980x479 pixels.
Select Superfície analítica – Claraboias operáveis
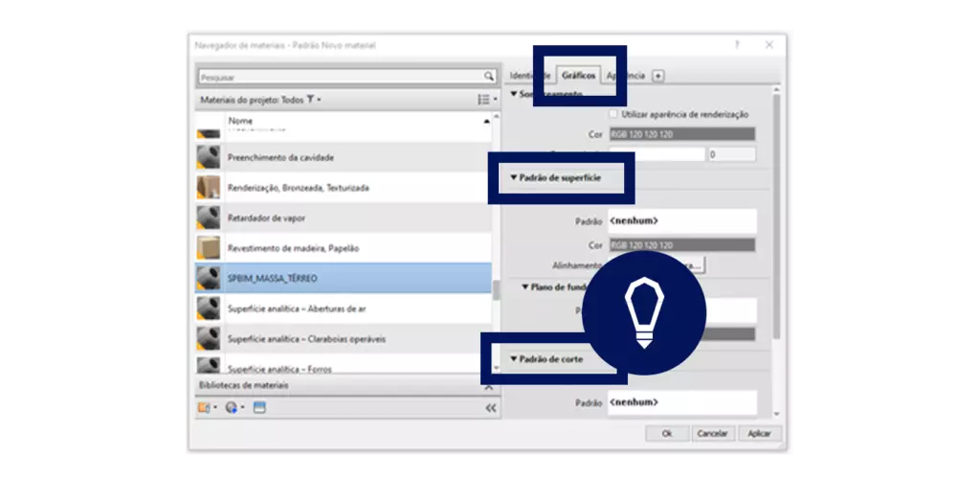click(344, 339)
